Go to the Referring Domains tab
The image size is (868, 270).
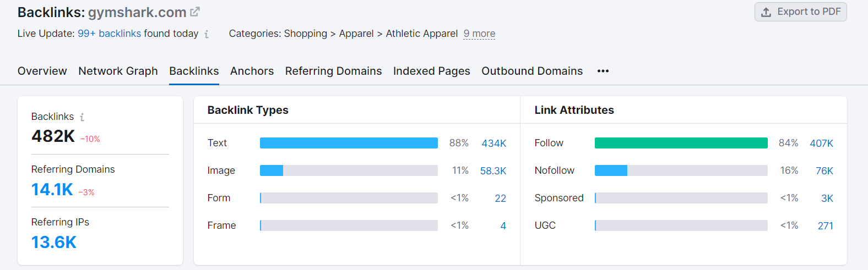click(333, 71)
